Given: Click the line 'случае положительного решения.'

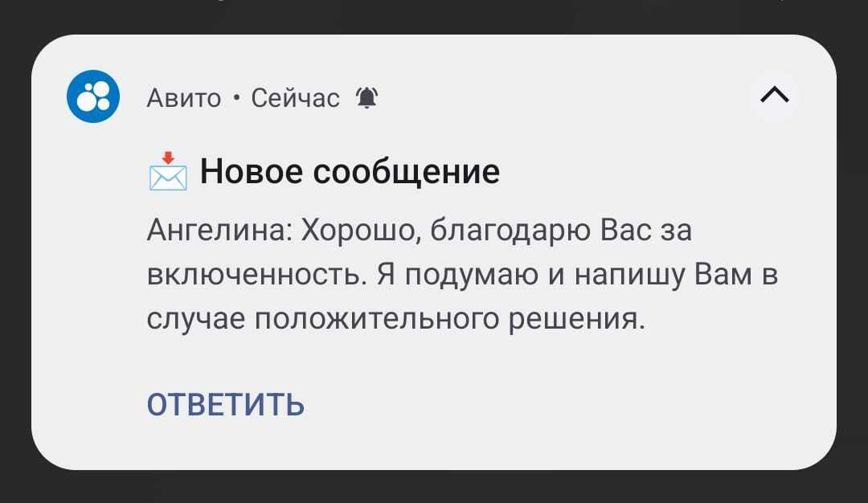Looking at the screenshot, I should tap(396, 319).
